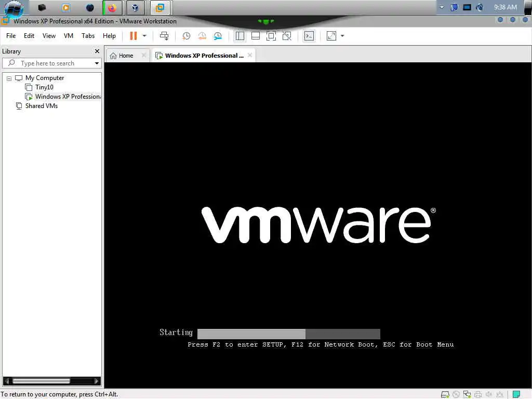Click the CD/DVD drive status icon
The image size is (532, 399).
[456, 394]
